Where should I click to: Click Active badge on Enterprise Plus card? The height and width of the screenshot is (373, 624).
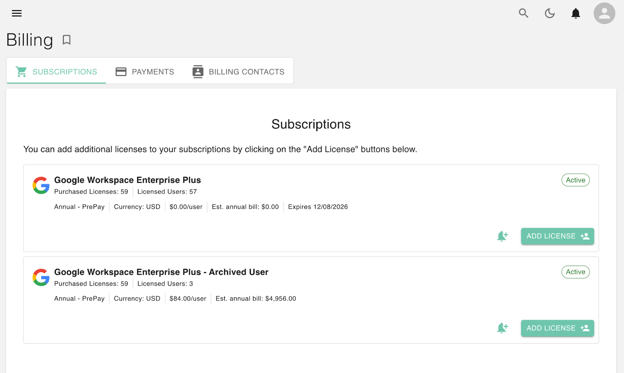click(x=575, y=180)
